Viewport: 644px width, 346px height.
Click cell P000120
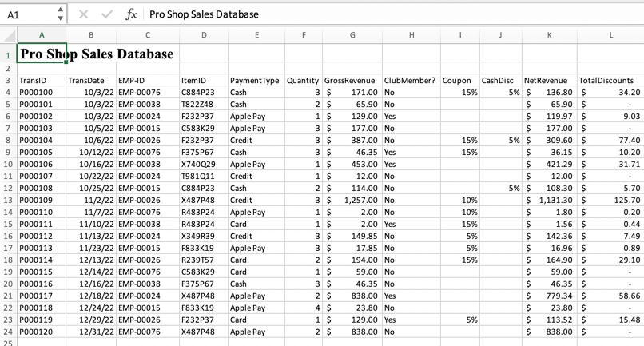coord(42,332)
